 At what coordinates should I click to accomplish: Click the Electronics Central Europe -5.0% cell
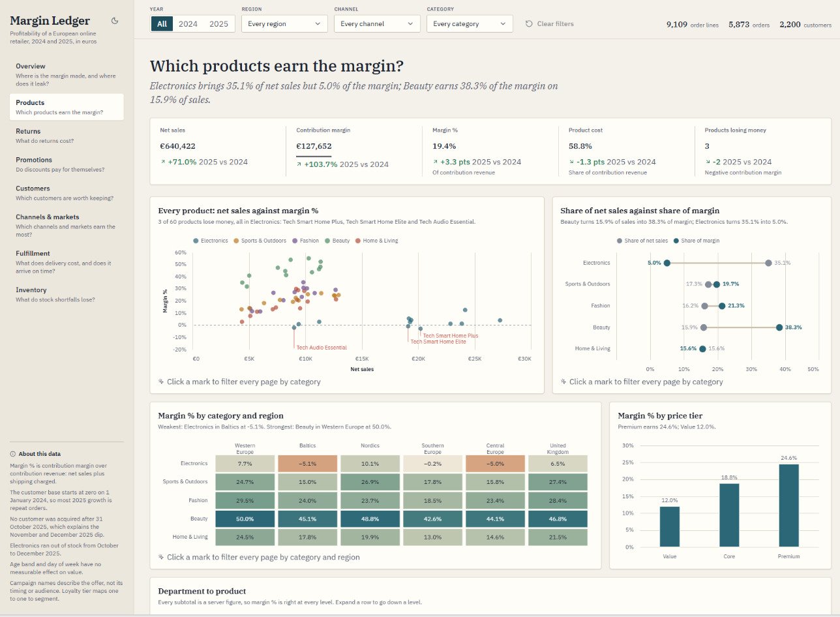tap(495, 463)
